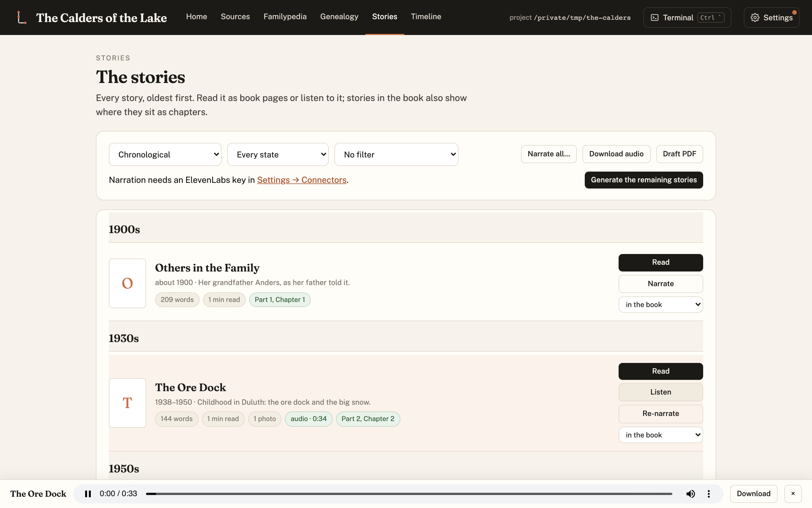Click the '209 words' tag
The height and width of the screenshot is (508, 812).
[x=177, y=300]
